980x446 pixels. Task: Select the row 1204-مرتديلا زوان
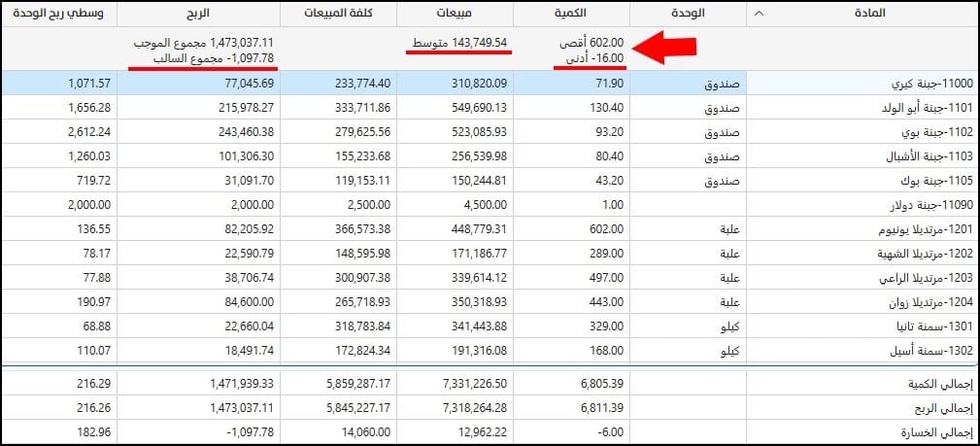click(490, 302)
